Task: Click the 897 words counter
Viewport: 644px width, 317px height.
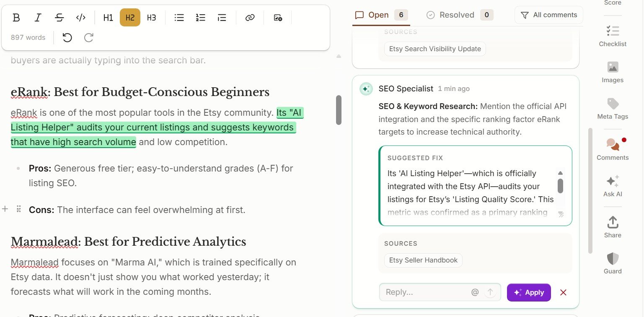Action: coord(28,38)
